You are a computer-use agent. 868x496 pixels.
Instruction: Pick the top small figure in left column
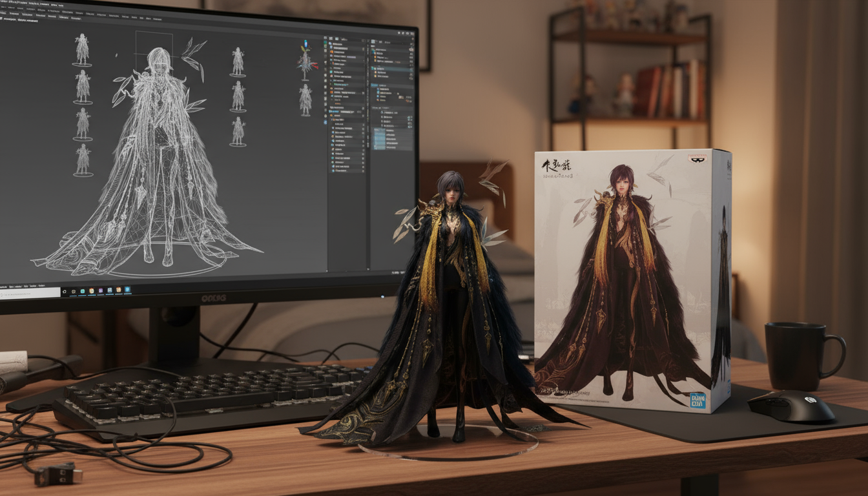tap(82, 50)
